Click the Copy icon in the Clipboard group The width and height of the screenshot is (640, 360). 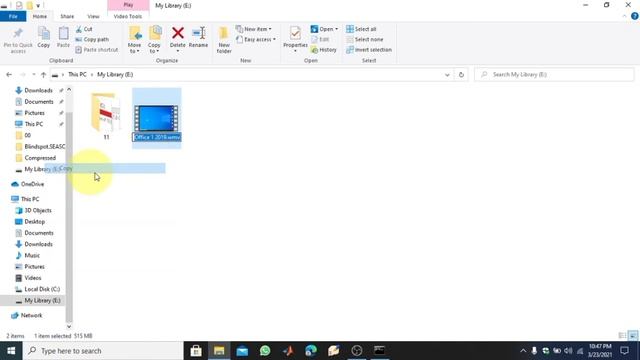(44, 33)
